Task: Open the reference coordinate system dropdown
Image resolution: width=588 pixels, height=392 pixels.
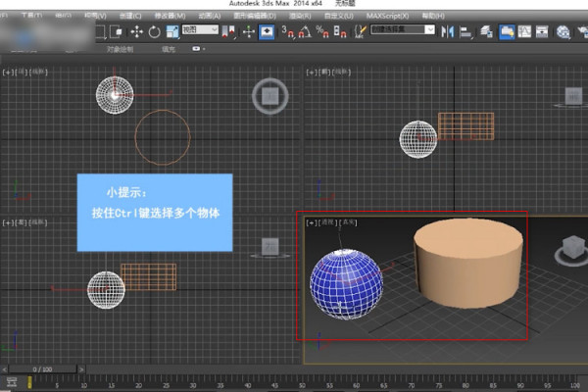Action: (200, 29)
